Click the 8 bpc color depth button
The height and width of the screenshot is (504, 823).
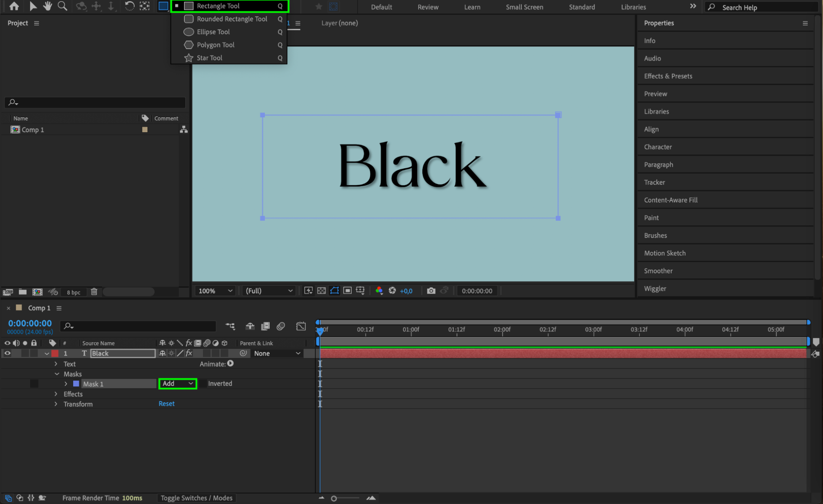point(74,292)
